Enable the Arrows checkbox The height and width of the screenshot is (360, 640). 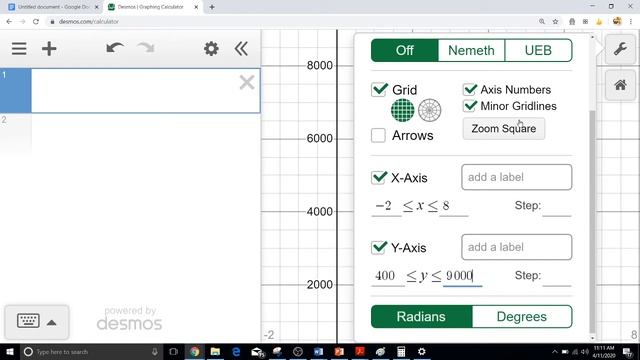pos(378,135)
